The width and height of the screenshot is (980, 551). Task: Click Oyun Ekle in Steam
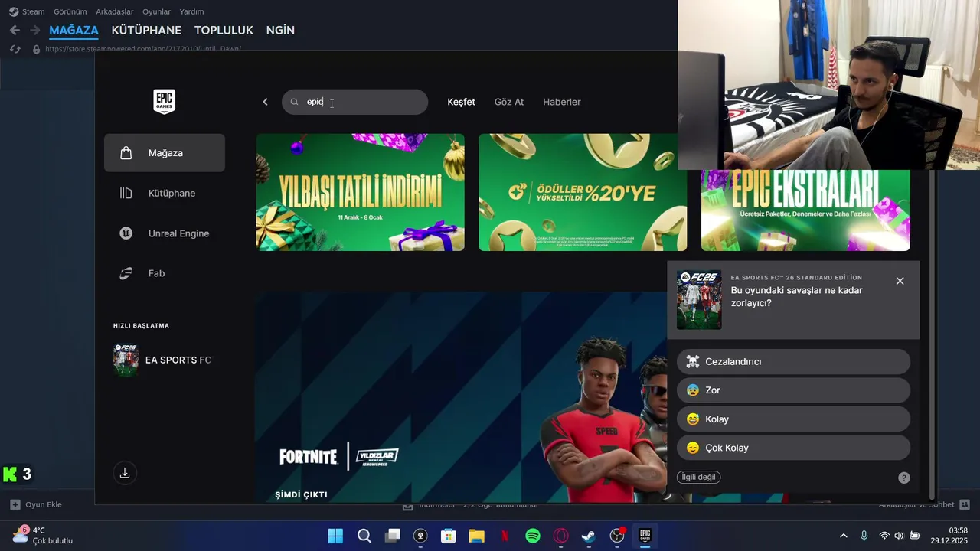coord(36,504)
